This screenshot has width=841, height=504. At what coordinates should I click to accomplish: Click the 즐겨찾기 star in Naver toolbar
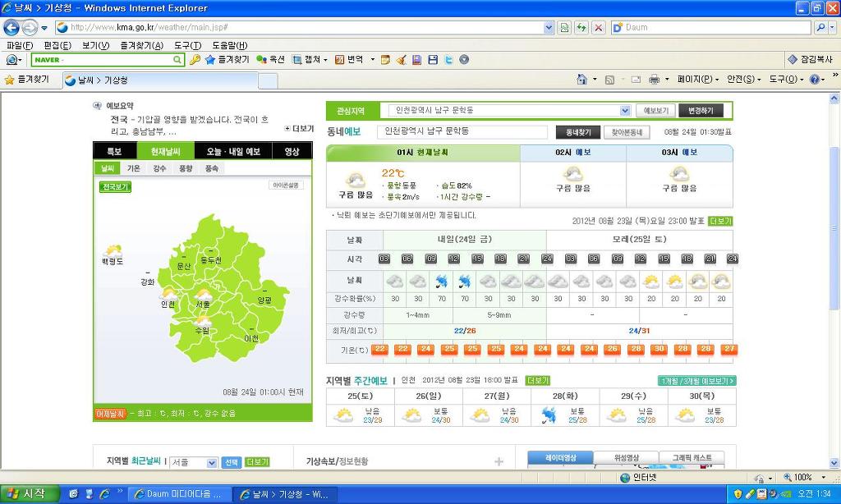210,60
